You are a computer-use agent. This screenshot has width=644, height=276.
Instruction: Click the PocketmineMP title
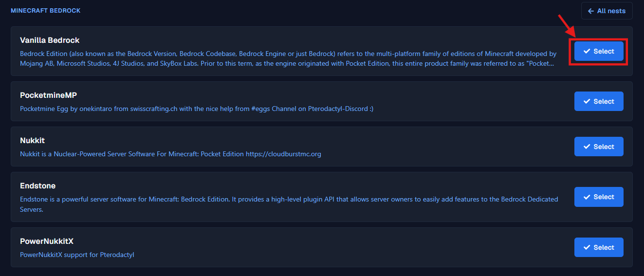click(x=49, y=95)
